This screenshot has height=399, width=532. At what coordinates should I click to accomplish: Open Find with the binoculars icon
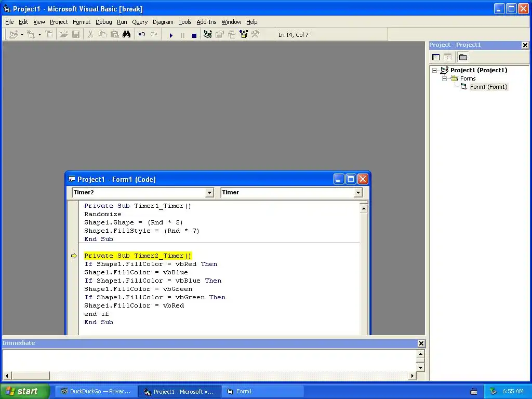127,35
